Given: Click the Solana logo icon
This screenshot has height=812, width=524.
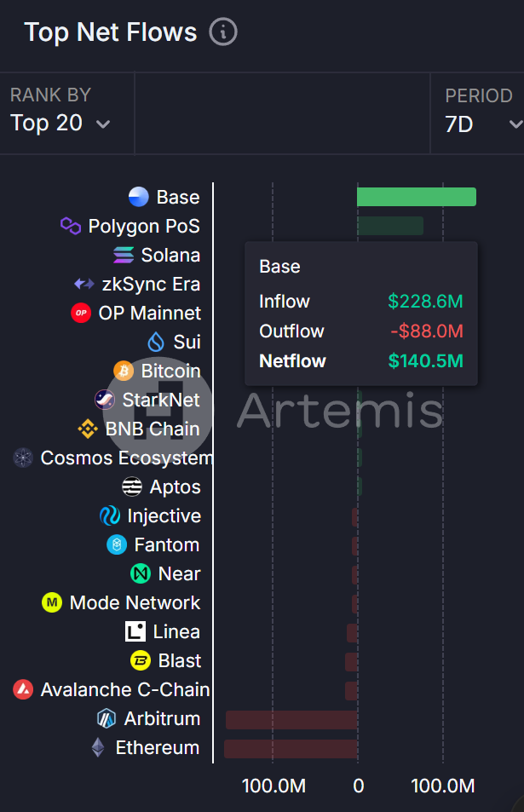Looking at the screenshot, I should [x=124, y=255].
